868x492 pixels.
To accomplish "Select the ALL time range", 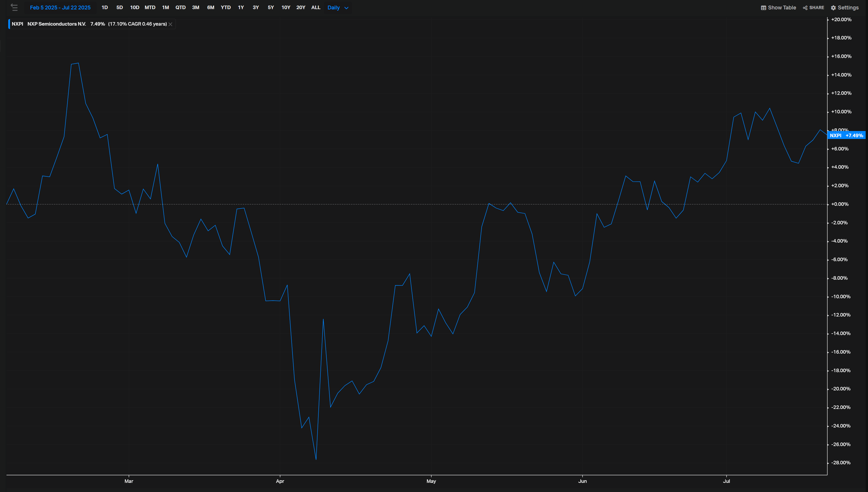I will (x=315, y=7).
